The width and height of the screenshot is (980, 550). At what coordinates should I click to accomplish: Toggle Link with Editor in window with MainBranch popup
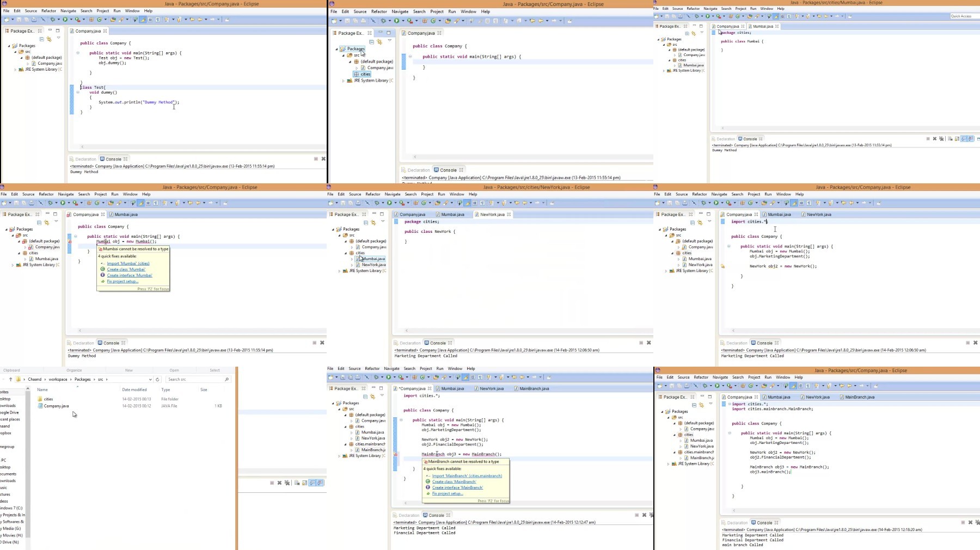pos(372,397)
